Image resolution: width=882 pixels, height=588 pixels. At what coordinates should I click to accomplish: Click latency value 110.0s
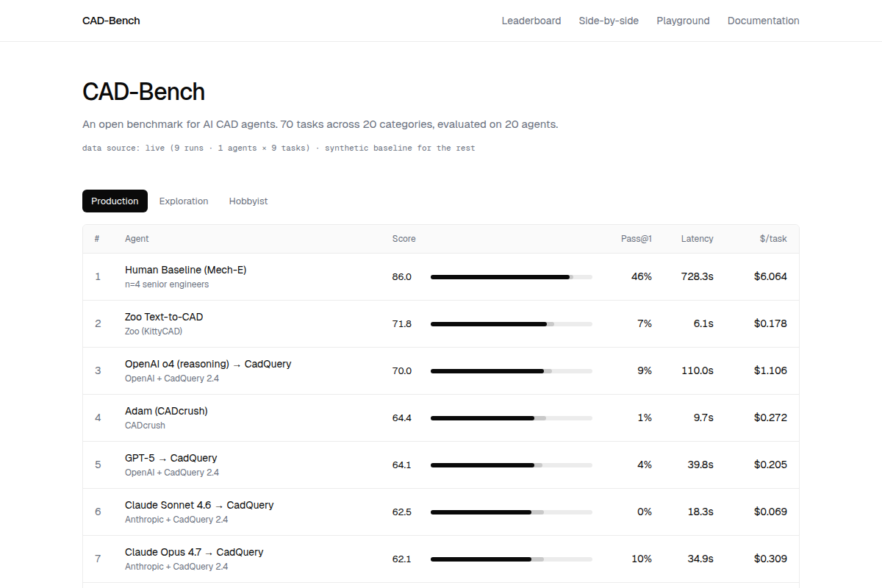[698, 370]
